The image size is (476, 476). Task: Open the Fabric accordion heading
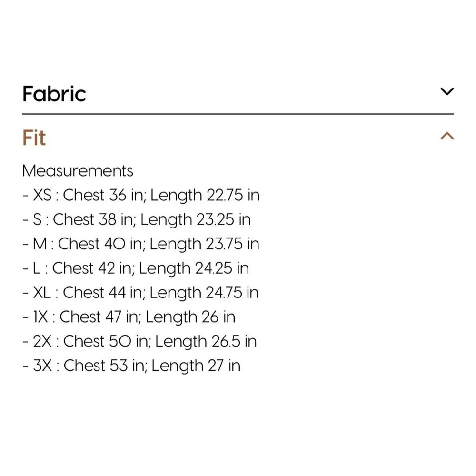point(54,94)
